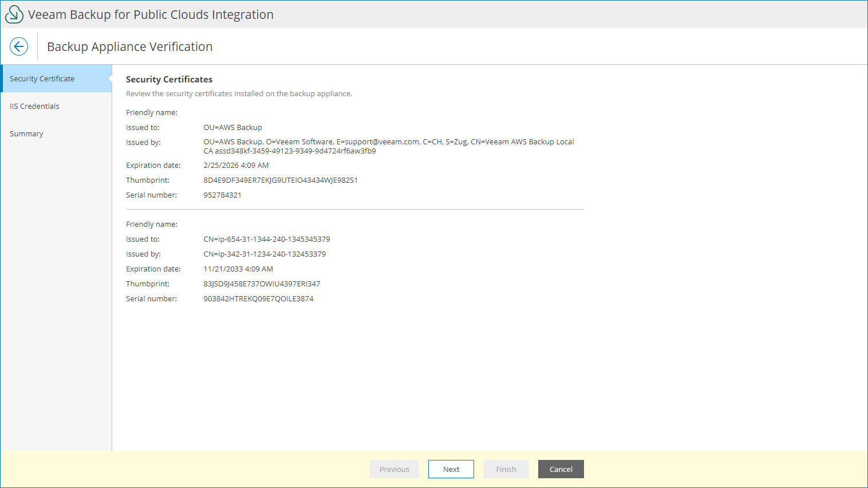Click the disabled Previous button

click(394, 469)
